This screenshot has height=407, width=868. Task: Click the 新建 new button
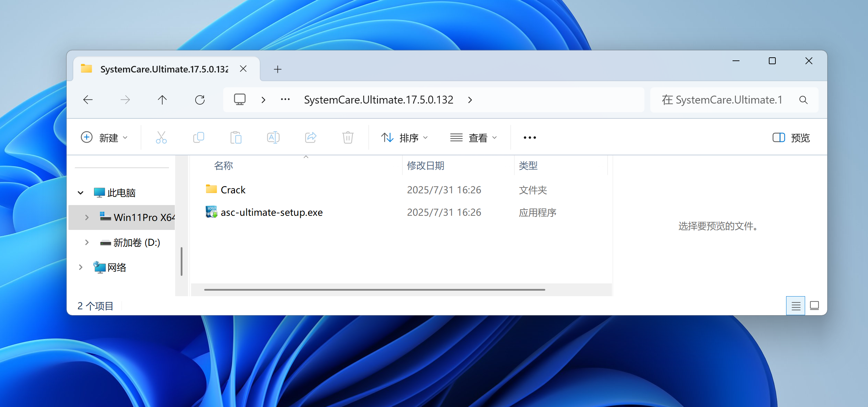click(104, 138)
